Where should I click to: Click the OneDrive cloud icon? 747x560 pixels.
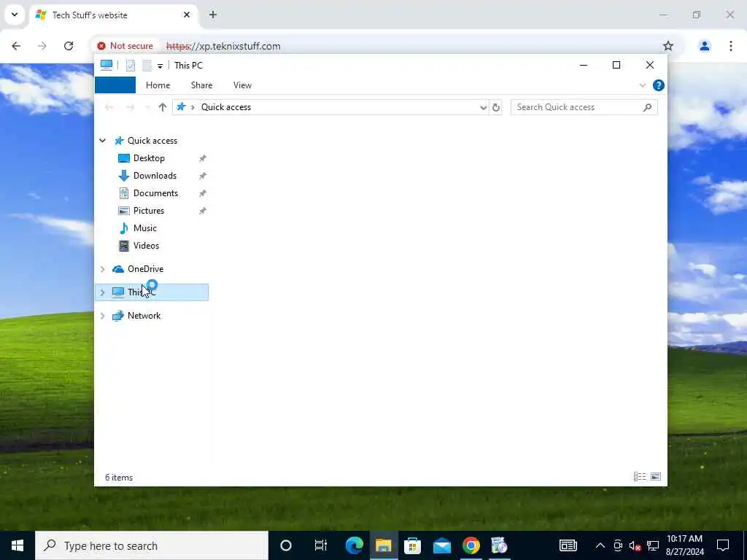117,269
